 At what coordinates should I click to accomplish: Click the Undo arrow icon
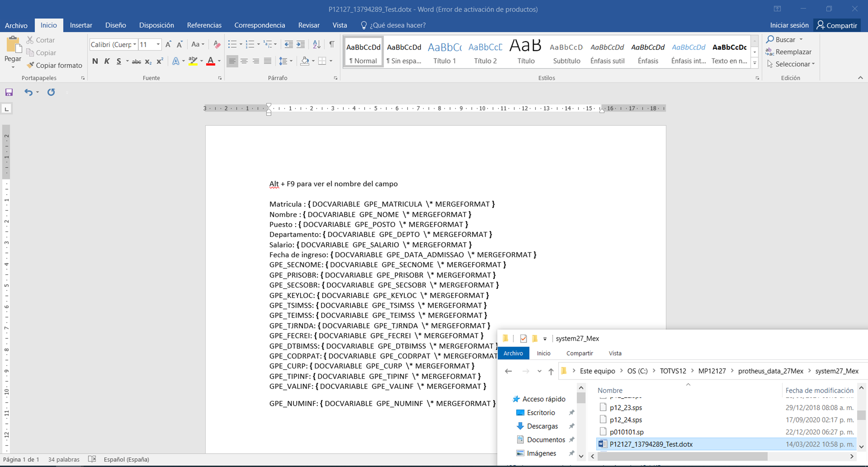tap(29, 92)
